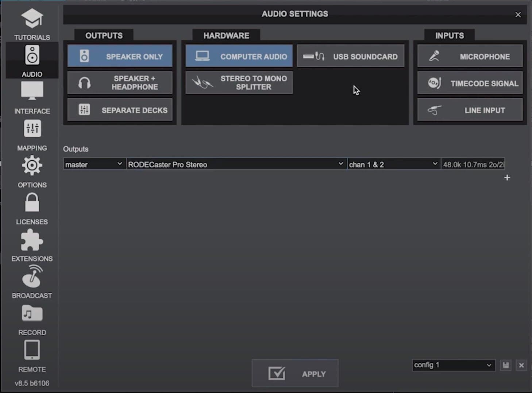Open the master output dropdown
The height and width of the screenshot is (393, 532).
[x=93, y=164]
